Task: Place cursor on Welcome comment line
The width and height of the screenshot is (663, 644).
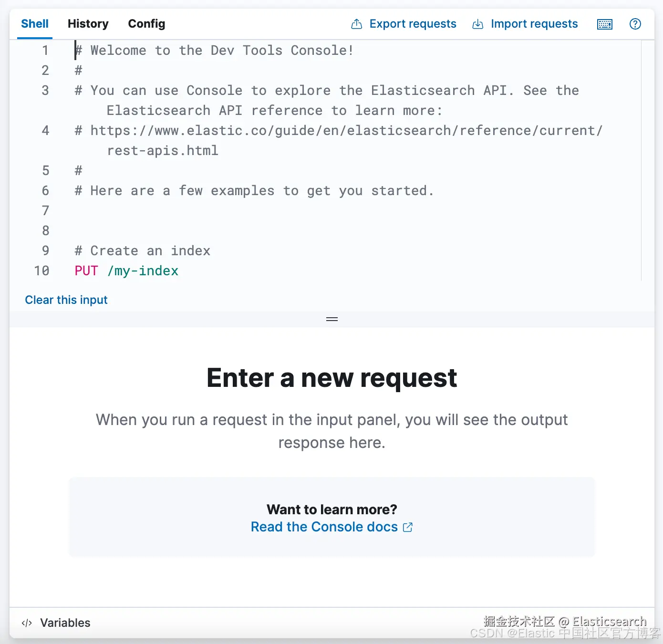Action: pos(214,51)
